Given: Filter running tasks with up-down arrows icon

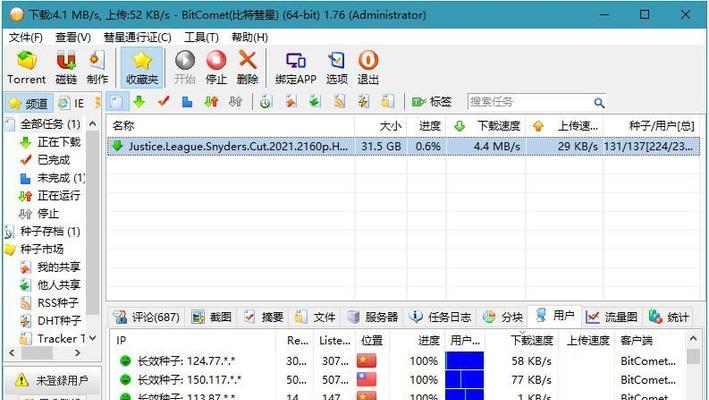Looking at the screenshot, I should (211, 102).
